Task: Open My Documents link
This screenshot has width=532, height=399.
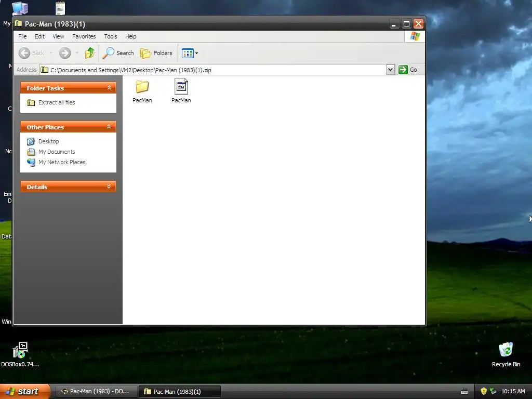Action: click(57, 152)
